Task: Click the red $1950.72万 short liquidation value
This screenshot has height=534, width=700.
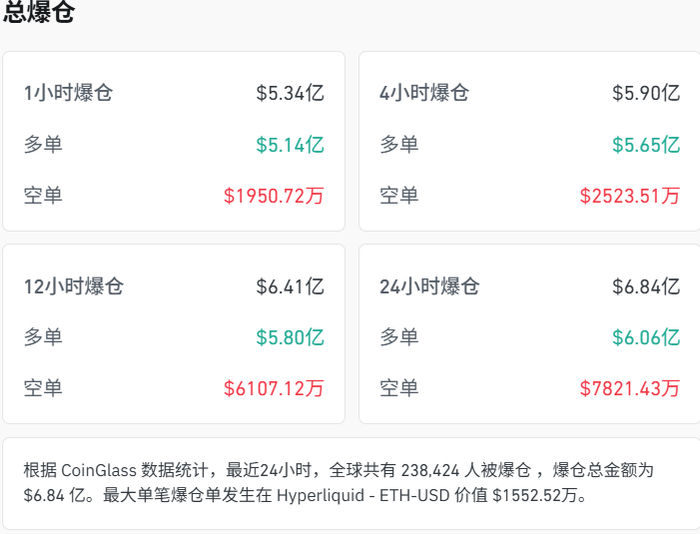Action: (274, 195)
